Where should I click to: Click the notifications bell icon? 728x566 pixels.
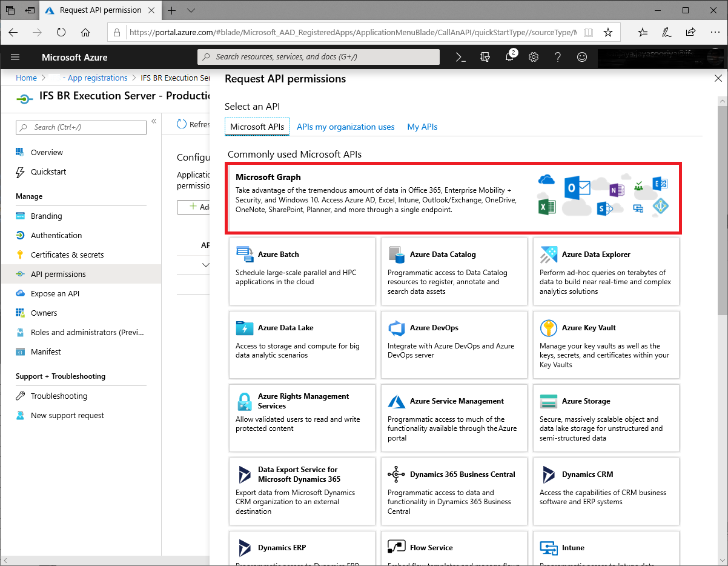pyautogui.click(x=509, y=57)
